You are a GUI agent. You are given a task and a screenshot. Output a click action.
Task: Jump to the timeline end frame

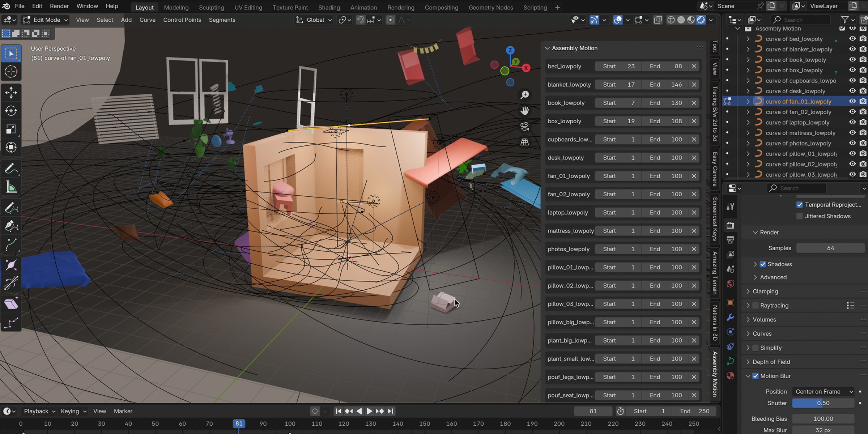point(391,411)
